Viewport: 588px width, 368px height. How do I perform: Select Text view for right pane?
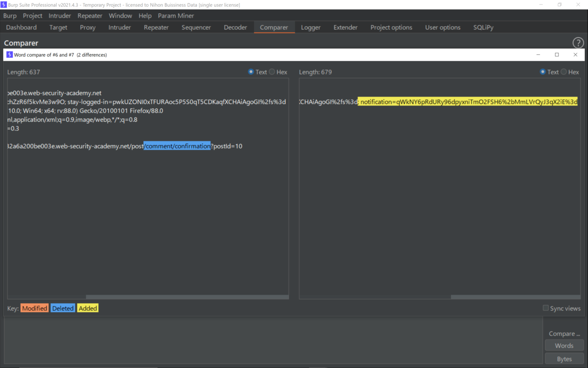[549, 72]
